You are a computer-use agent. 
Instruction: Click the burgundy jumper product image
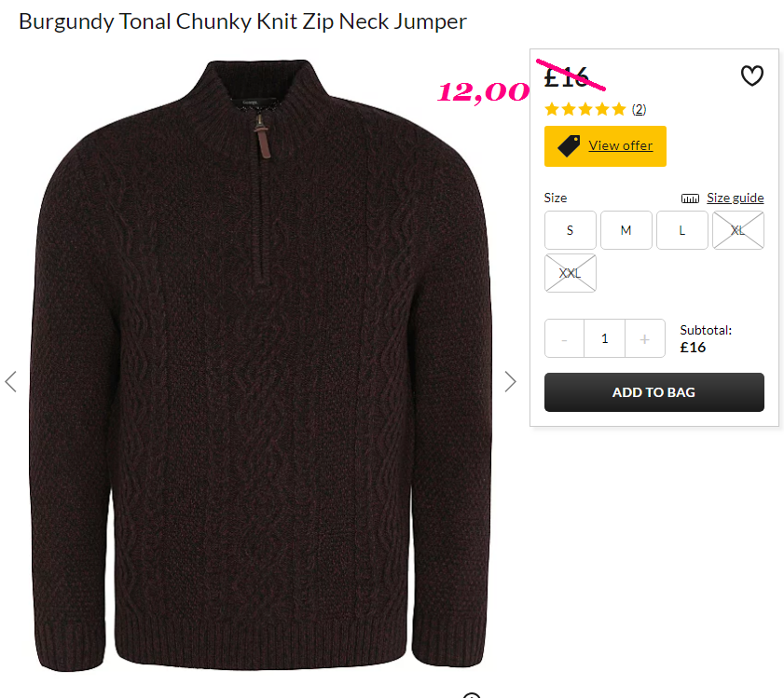click(260, 365)
